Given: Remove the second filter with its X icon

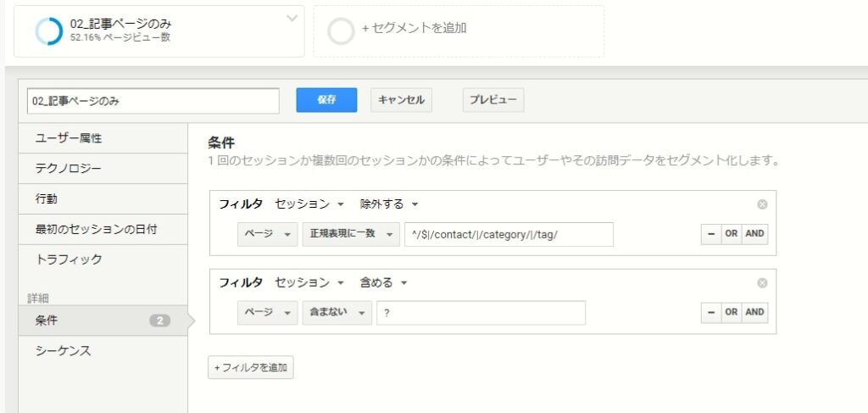Looking at the screenshot, I should point(762,283).
